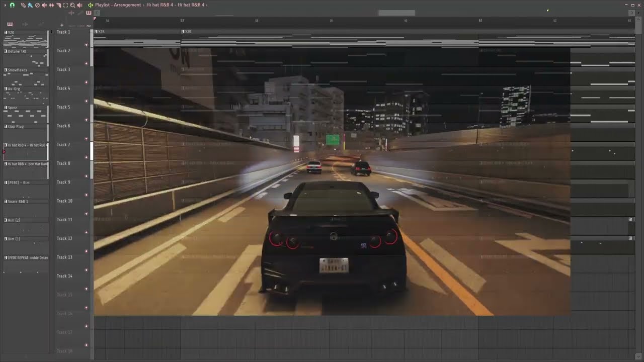This screenshot has width=644, height=362.
Task: Mute Track 8 with its dot
Action: click(87, 176)
